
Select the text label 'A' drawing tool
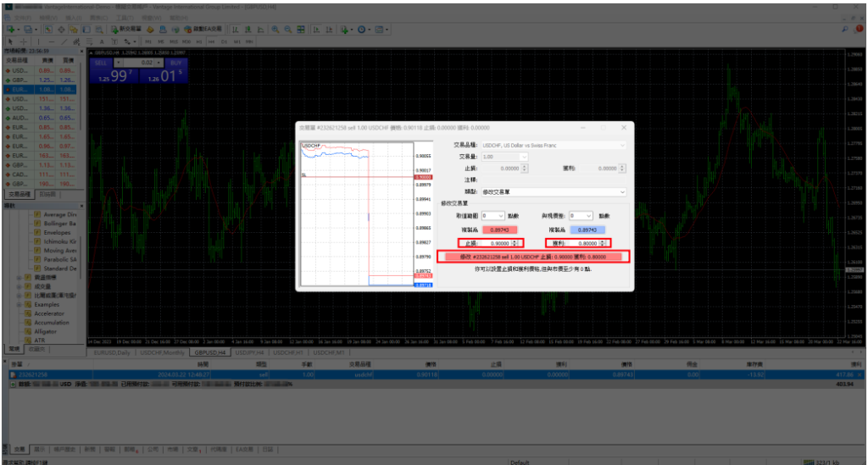pos(102,41)
